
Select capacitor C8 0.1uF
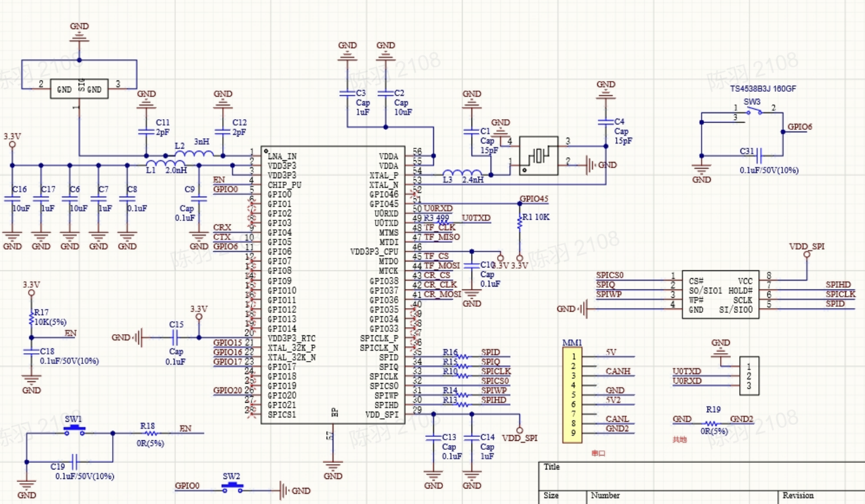tap(127, 200)
